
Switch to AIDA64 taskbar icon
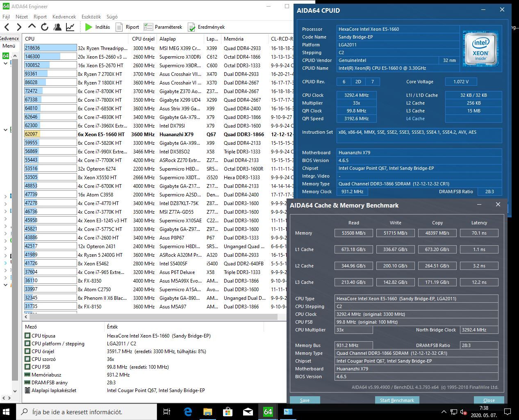click(x=268, y=412)
